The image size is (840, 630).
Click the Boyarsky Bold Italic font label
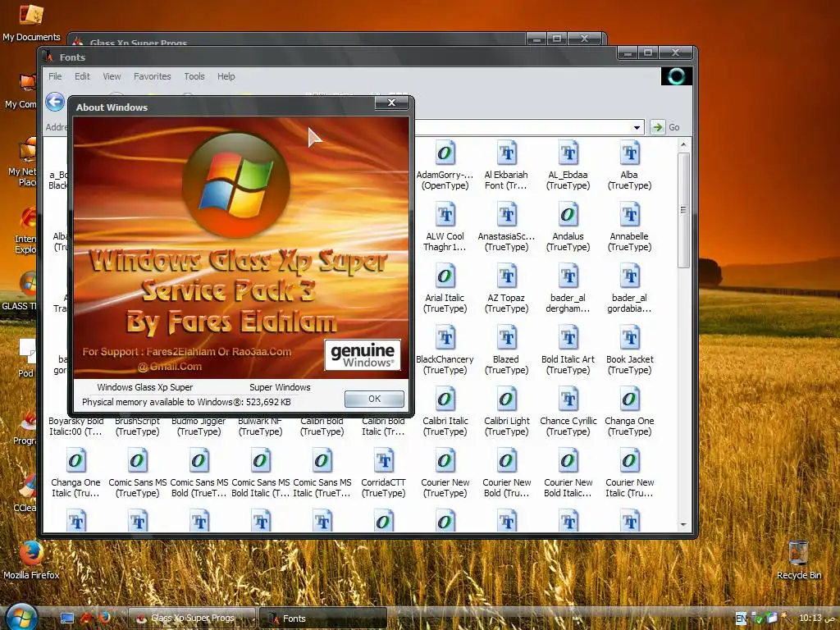(75, 427)
